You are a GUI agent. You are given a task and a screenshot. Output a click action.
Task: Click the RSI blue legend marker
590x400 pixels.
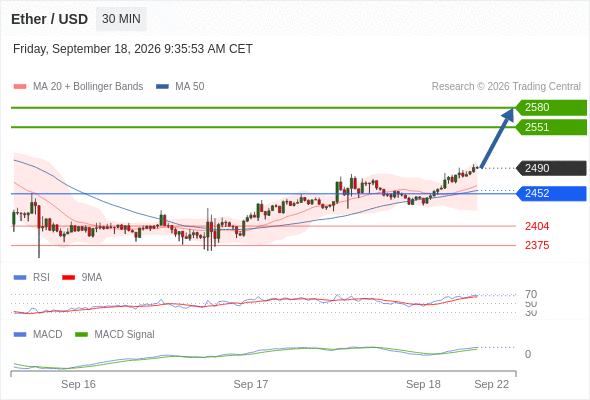point(20,278)
